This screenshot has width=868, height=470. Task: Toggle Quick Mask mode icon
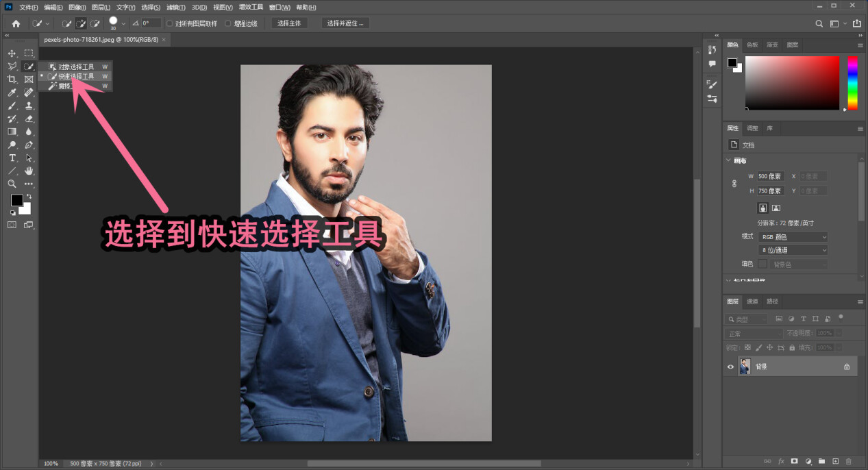(12, 224)
